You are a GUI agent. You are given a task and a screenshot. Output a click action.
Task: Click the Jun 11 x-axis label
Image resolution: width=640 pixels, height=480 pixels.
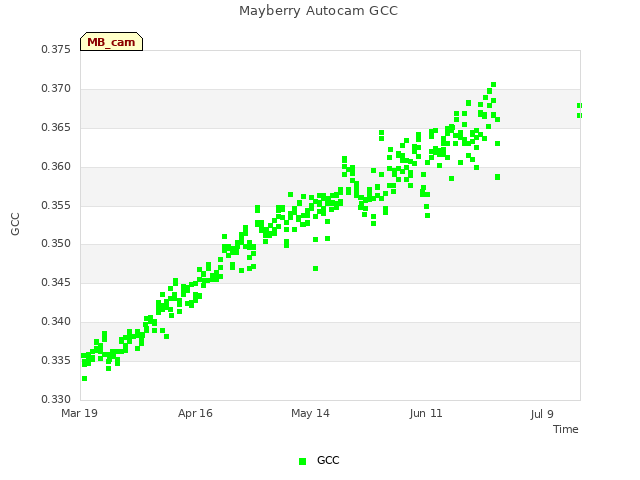[426, 413]
